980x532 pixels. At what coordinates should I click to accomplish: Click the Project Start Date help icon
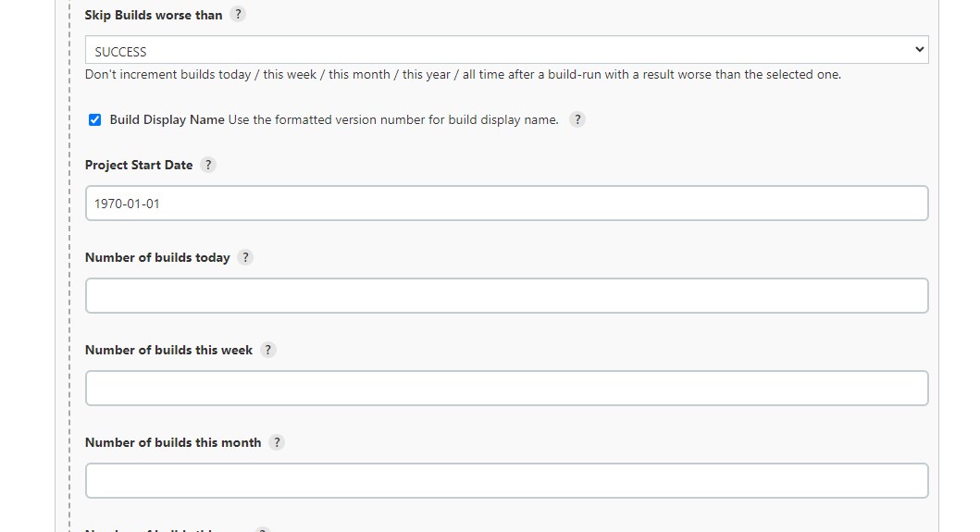pos(208,165)
